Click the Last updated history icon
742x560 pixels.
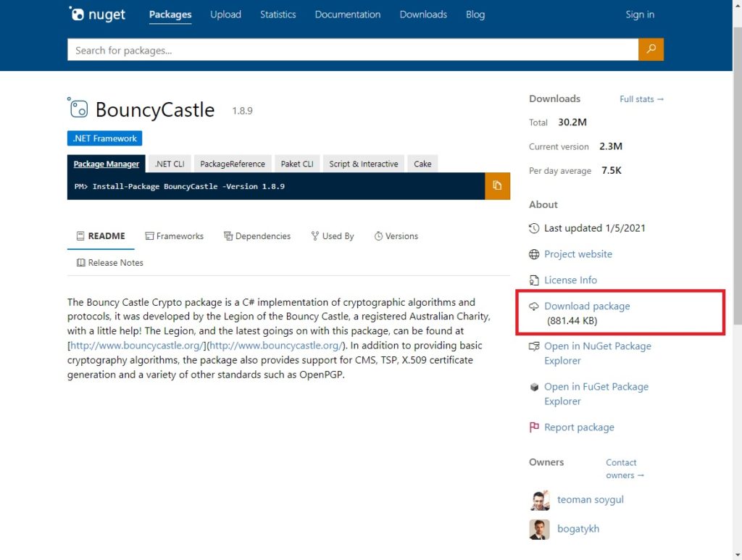(x=534, y=228)
